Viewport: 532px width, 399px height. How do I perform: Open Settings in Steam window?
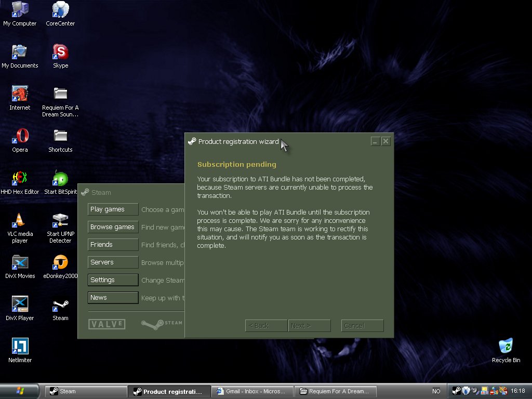point(113,280)
